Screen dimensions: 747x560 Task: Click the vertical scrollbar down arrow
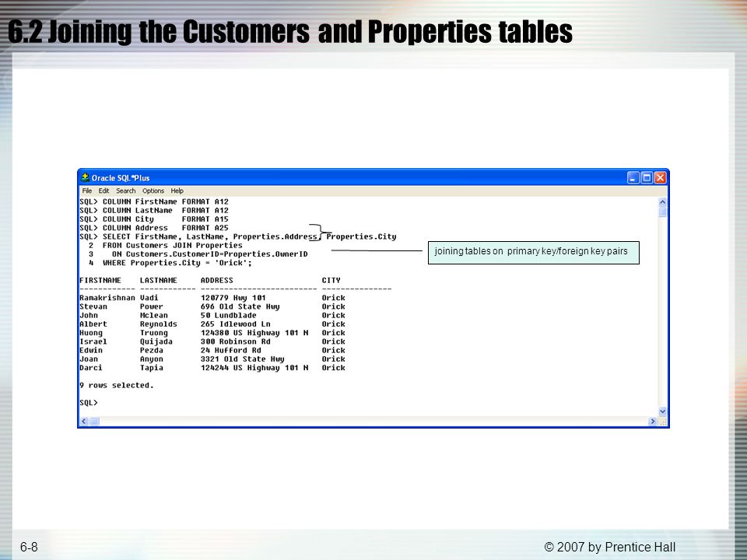click(x=662, y=411)
